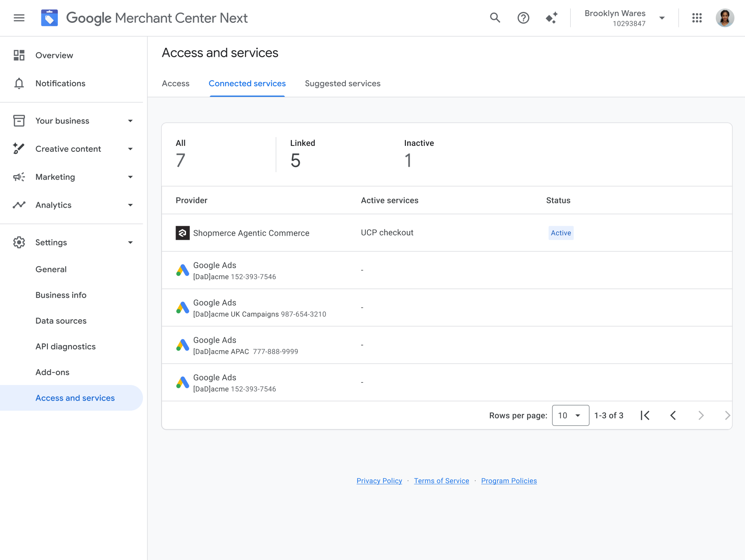Open the Privacy Policy link
Image resolution: width=745 pixels, height=560 pixels.
point(379,481)
